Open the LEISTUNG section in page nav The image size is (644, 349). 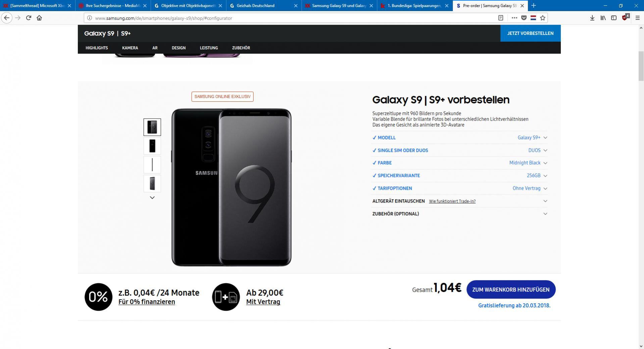click(x=209, y=48)
